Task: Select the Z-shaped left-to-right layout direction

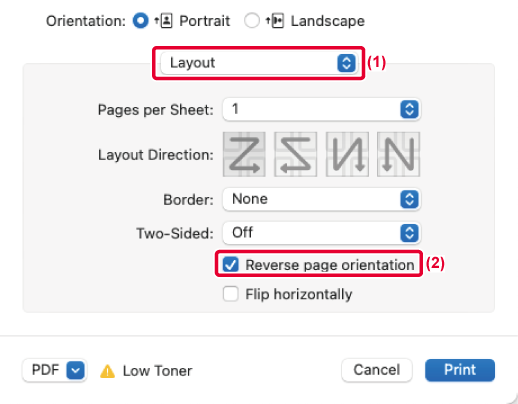Action: click(x=244, y=154)
